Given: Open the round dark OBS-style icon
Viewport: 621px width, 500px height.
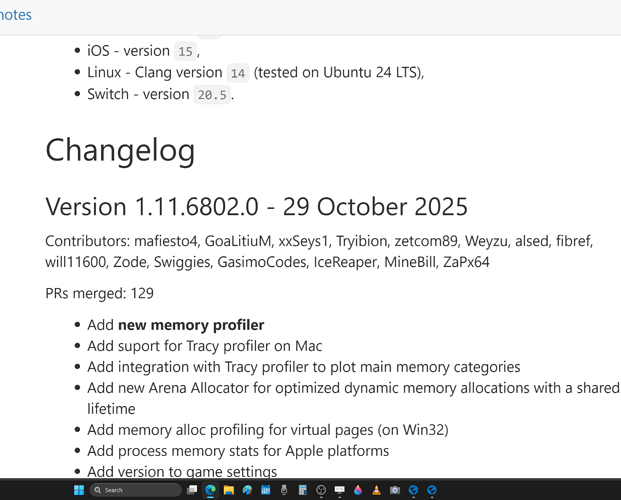Looking at the screenshot, I should tap(321, 490).
